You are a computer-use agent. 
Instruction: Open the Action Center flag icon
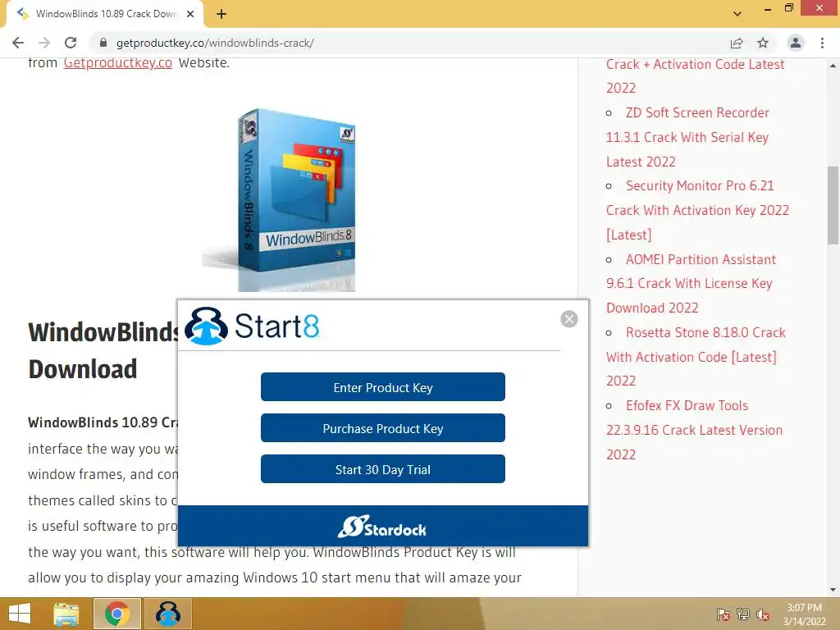tap(723, 614)
